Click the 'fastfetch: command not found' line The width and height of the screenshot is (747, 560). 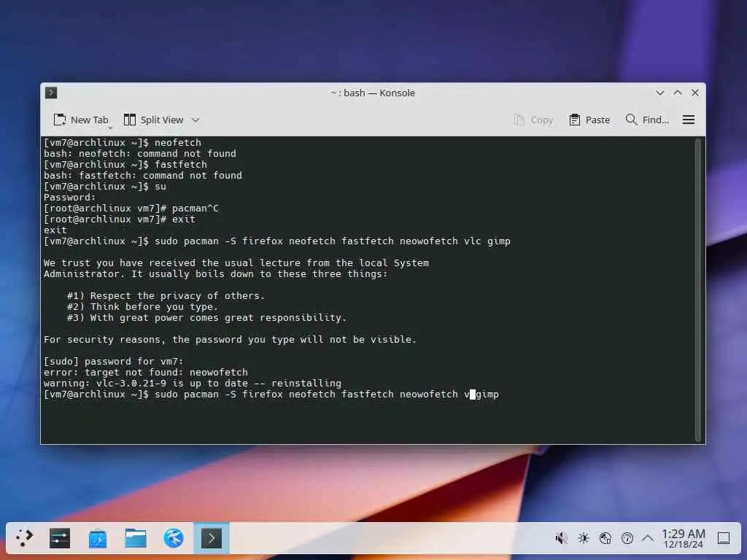(x=142, y=175)
